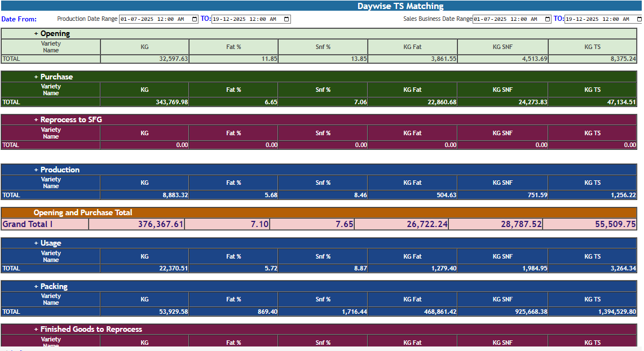
Task: Expand the Reprocess to SFG section
Action: (x=37, y=120)
